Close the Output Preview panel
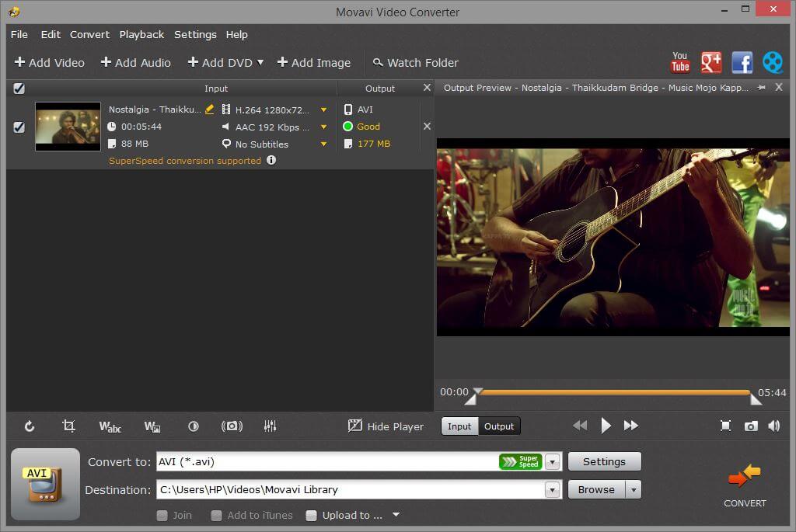The image size is (796, 532). click(x=779, y=87)
